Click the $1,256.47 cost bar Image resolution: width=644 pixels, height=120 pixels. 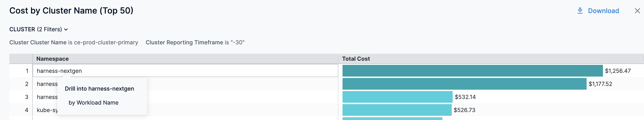(472, 71)
